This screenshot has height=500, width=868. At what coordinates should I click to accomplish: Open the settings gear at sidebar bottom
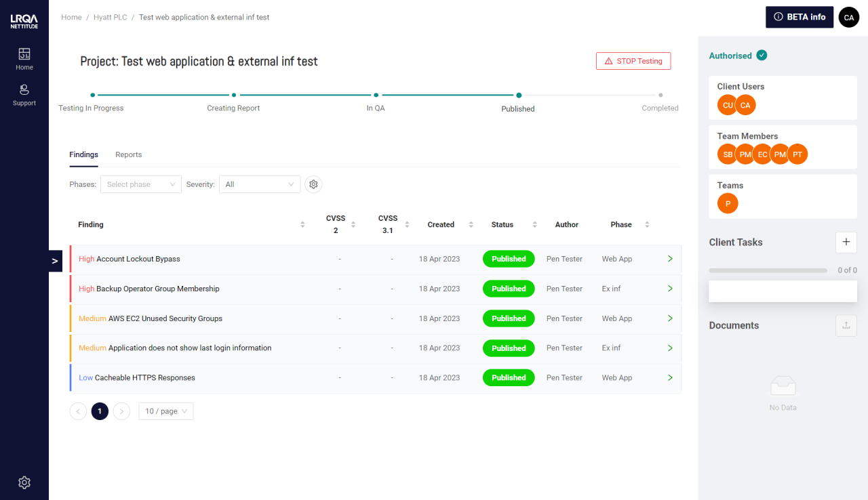point(24,482)
